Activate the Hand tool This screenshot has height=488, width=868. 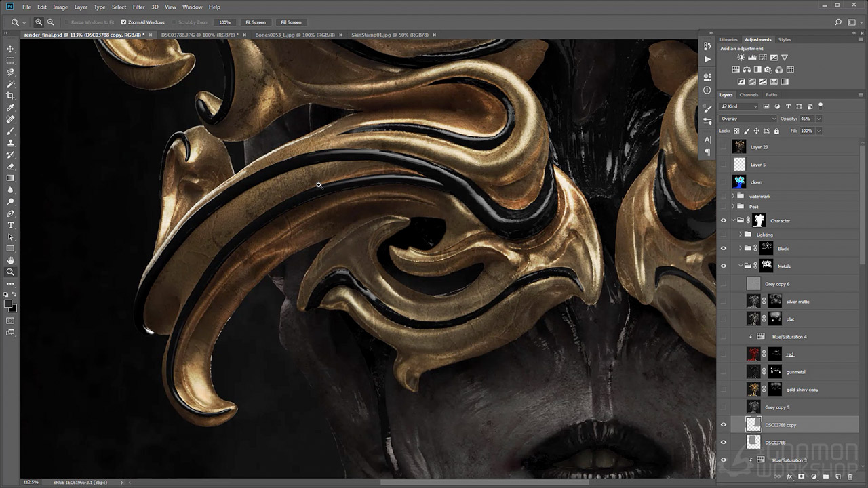coord(10,260)
